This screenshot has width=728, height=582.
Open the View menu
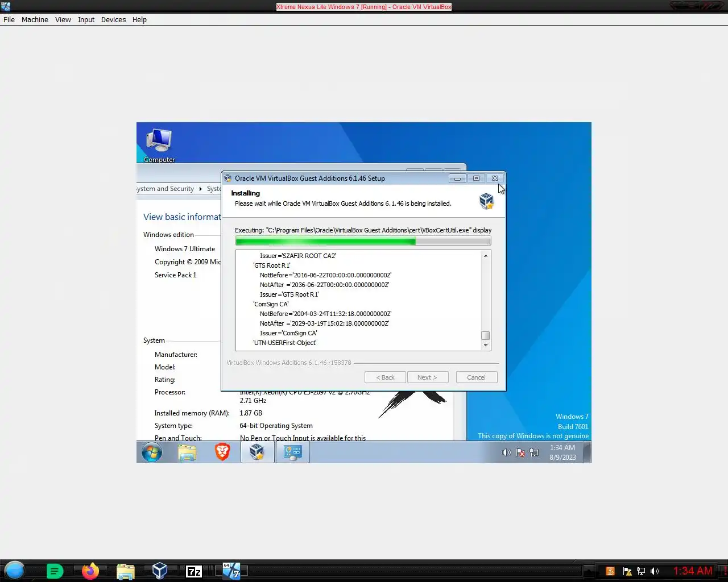[63, 19]
